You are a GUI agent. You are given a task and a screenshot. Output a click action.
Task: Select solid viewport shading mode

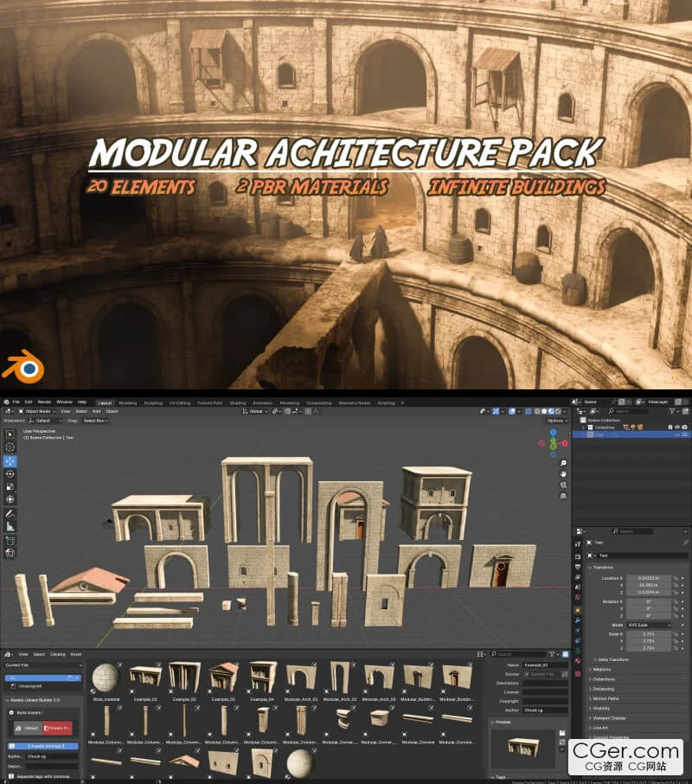(x=544, y=412)
